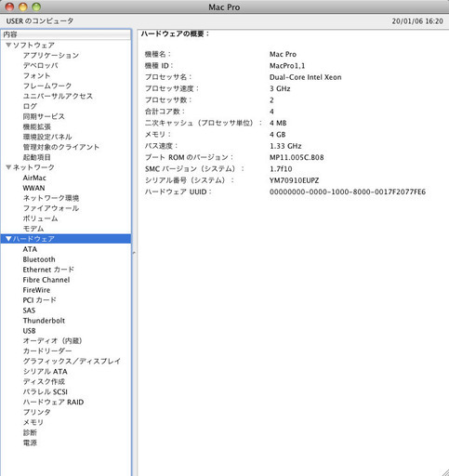The image size is (449, 476).
Task: Open the Ethernet カード entry
Action: pos(48,270)
